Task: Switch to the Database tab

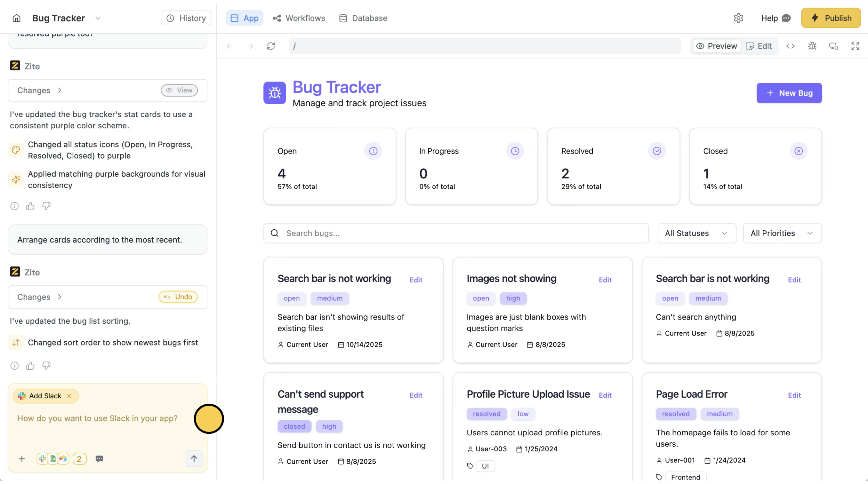Action: click(363, 18)
